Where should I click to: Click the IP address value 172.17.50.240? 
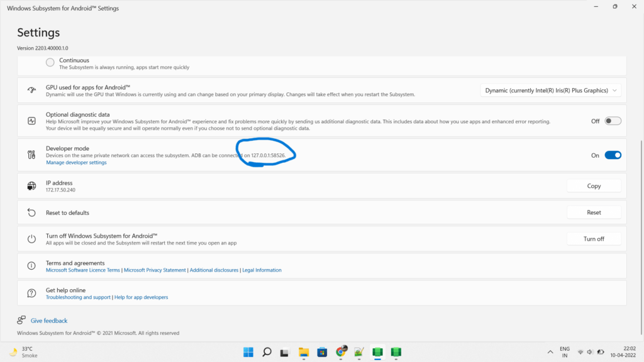(x=61, y=190)
